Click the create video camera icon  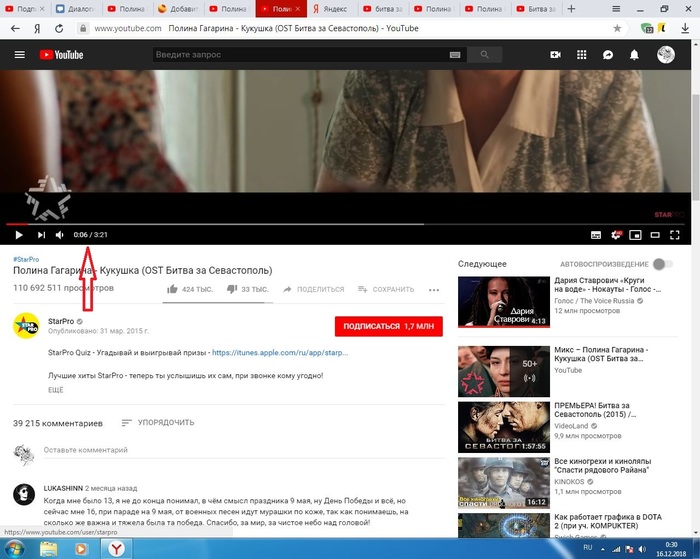(556, 55)
